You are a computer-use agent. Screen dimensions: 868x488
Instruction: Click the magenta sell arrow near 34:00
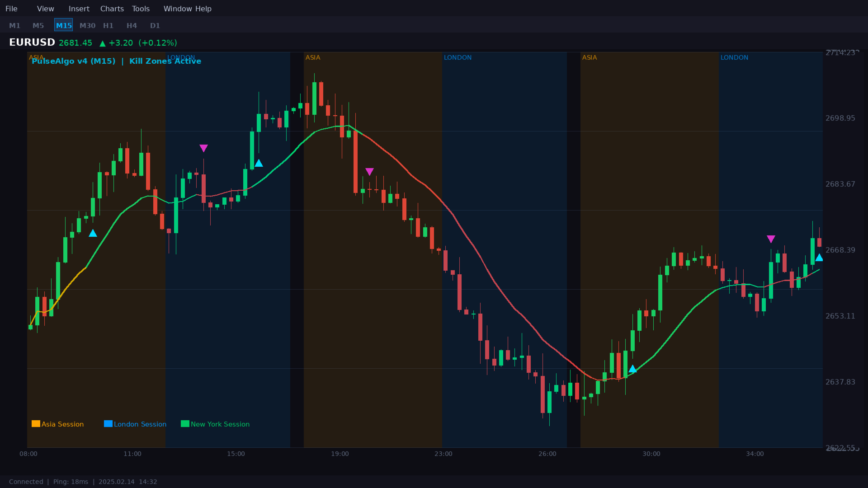click(x=771, y=239)
